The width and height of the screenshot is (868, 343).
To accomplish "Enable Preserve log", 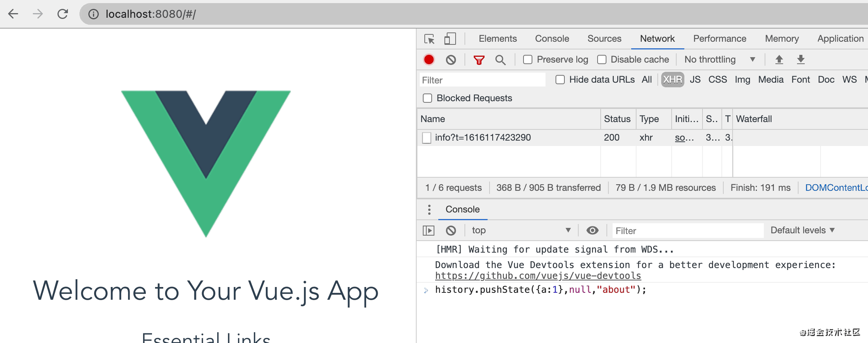I will [528, 59].
